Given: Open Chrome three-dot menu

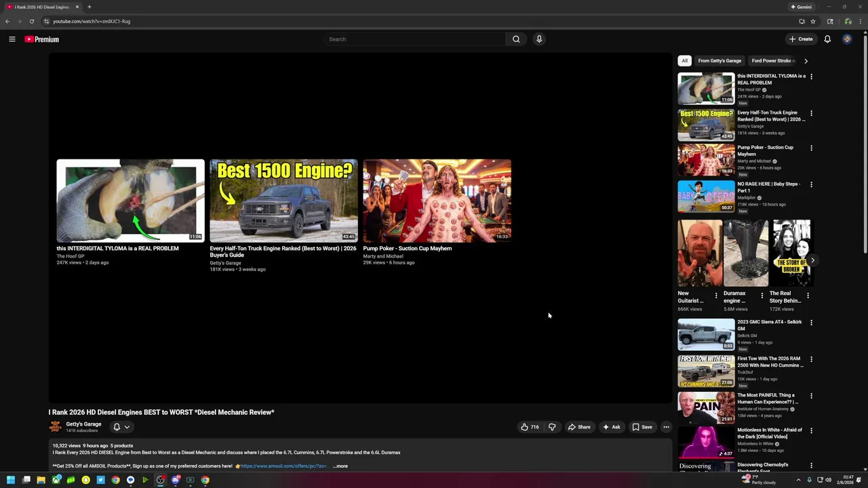Looking at the screenshot, I should 862,21.
